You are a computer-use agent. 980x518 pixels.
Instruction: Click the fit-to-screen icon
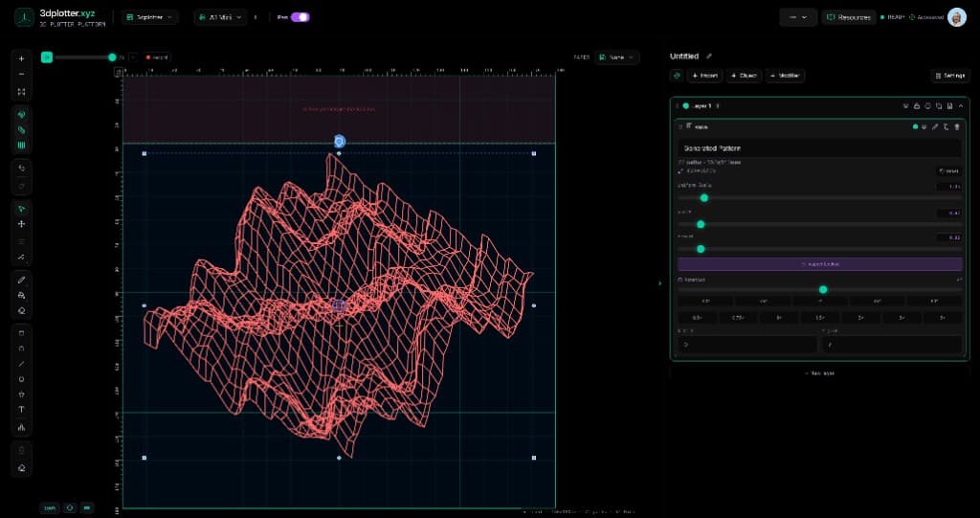(x=22, y=91)
